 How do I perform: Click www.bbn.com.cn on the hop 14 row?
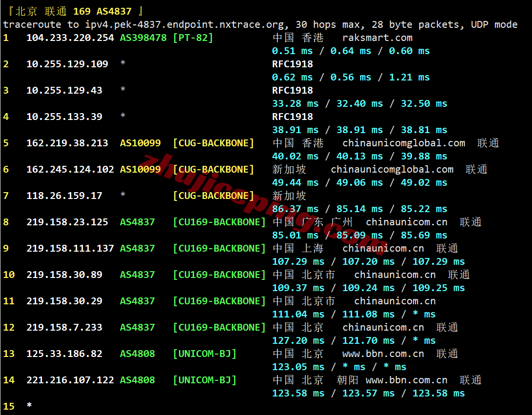coord(407,380)
